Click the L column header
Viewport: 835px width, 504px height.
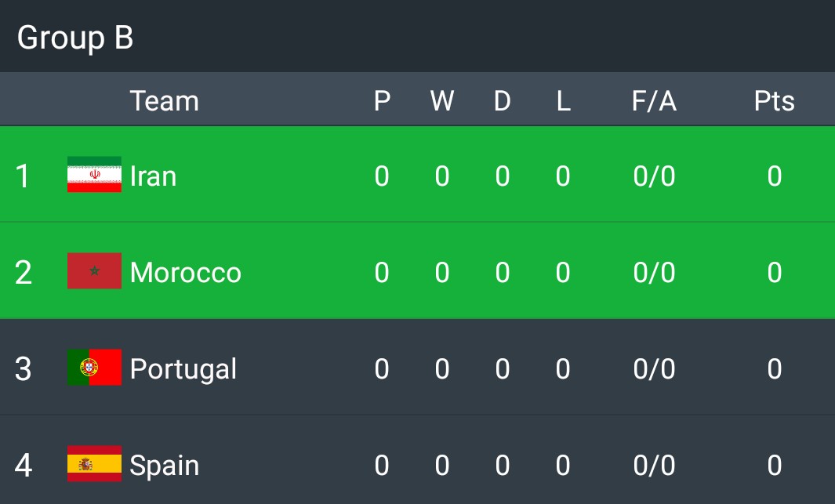[563, 100]
